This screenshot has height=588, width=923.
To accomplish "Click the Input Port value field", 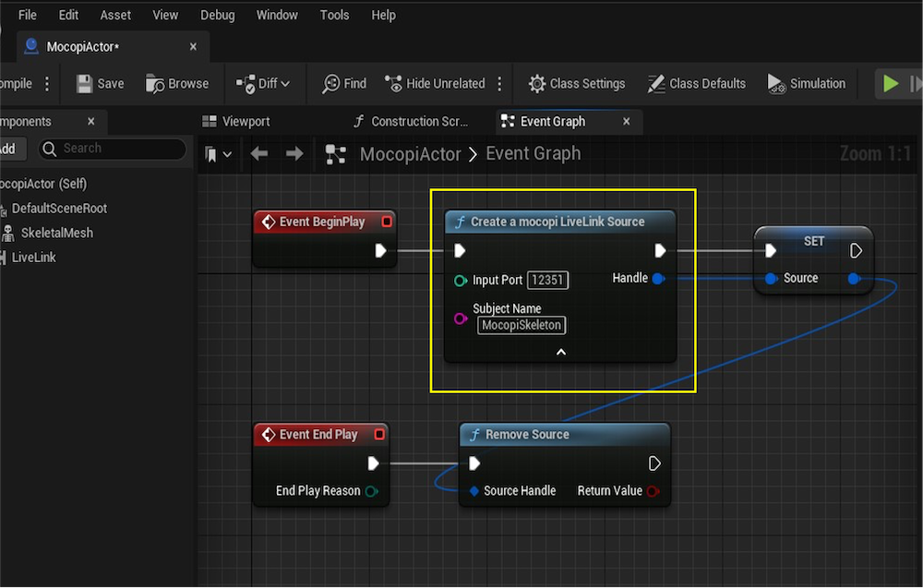I will tap(547, 280).
